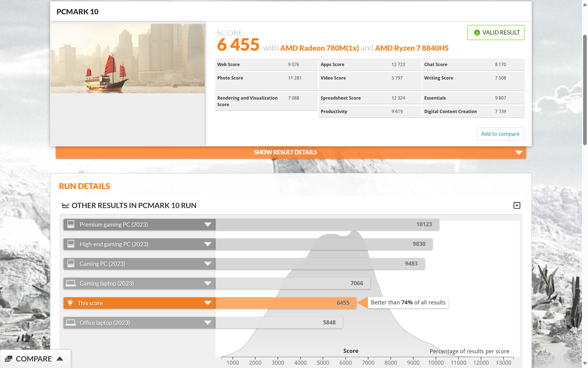Click the orange This score 6455 bar
Screen dimensions: 588x368
286,303
